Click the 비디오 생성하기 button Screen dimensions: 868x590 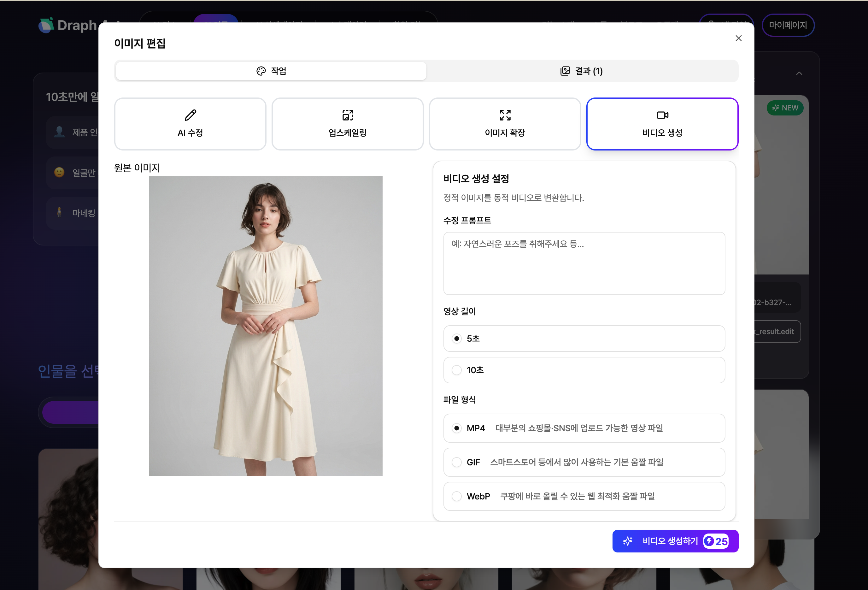(x=675, y=541)
